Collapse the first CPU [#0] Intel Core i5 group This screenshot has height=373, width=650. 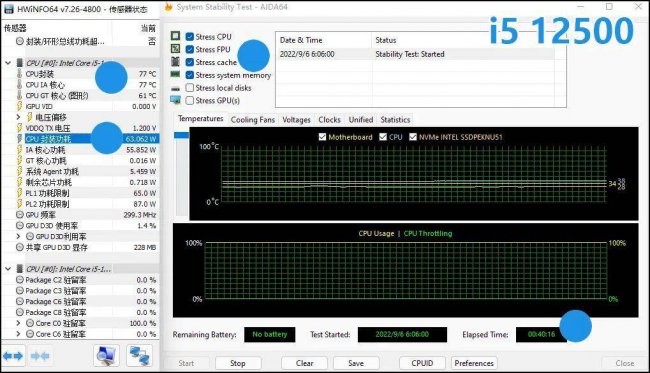8,63
